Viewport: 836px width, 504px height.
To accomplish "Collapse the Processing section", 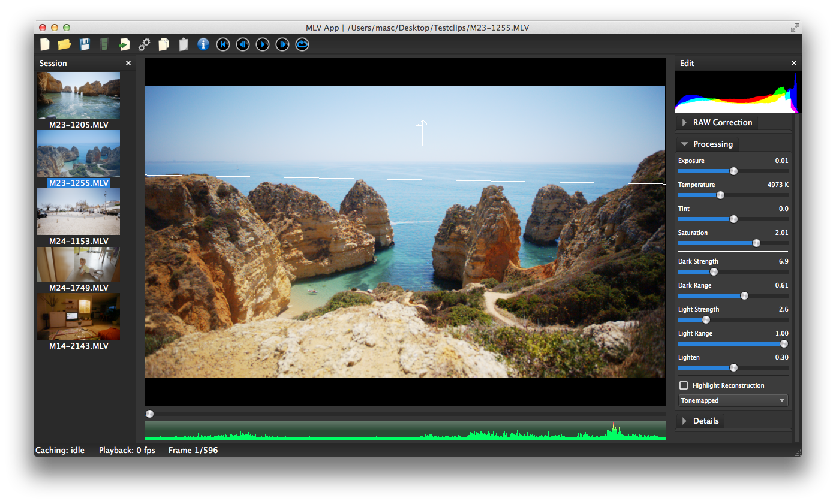I will pyautogui.click(x=706, y=144).
